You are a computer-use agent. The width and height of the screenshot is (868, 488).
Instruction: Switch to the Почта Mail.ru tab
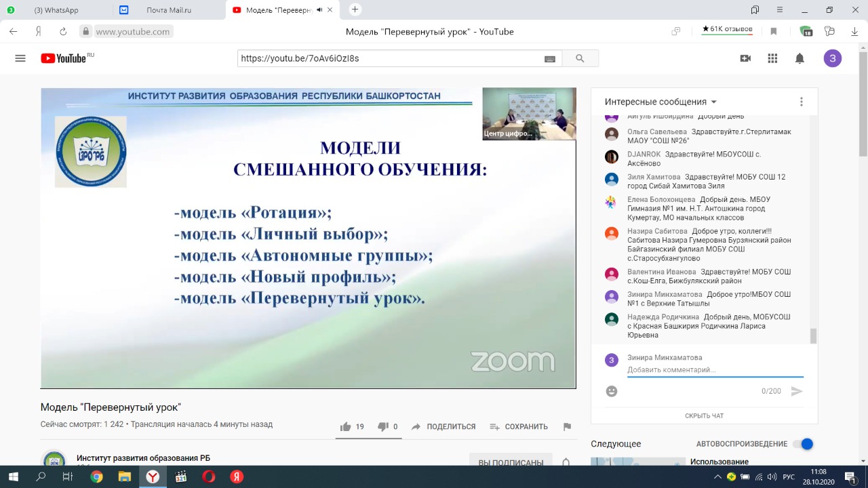click(x=170, y=10)
